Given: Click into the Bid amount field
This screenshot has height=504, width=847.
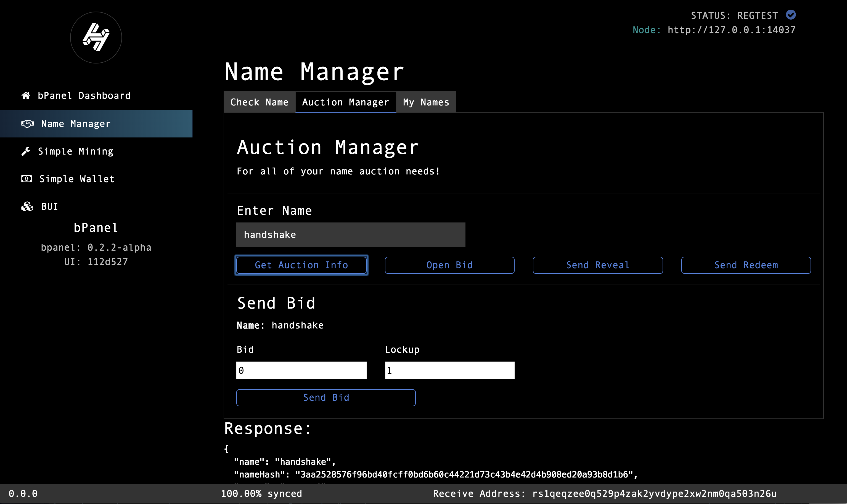Looking at the screenshot, I should [301, 370].
